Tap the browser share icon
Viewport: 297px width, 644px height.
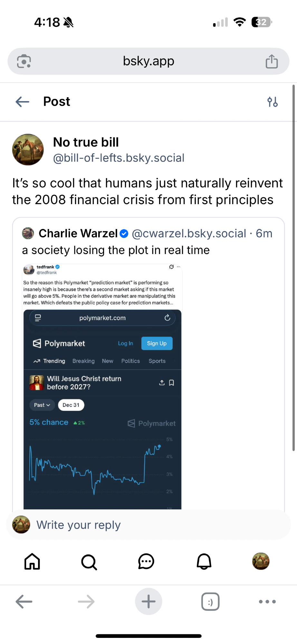(272, 62)
